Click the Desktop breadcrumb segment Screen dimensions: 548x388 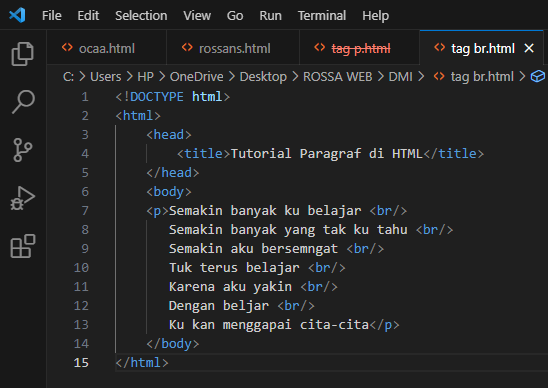pyautogui.click(x=263, y=77)
